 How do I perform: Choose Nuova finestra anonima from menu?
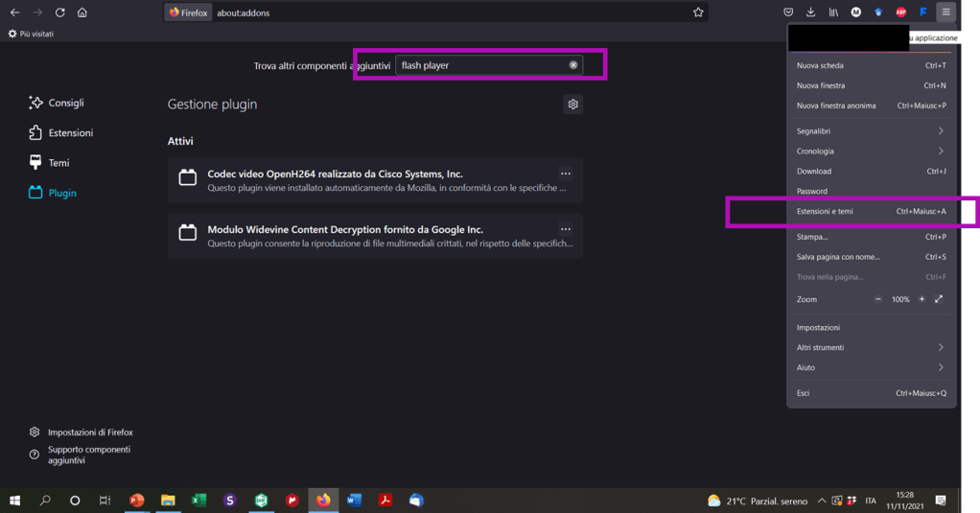835,105
